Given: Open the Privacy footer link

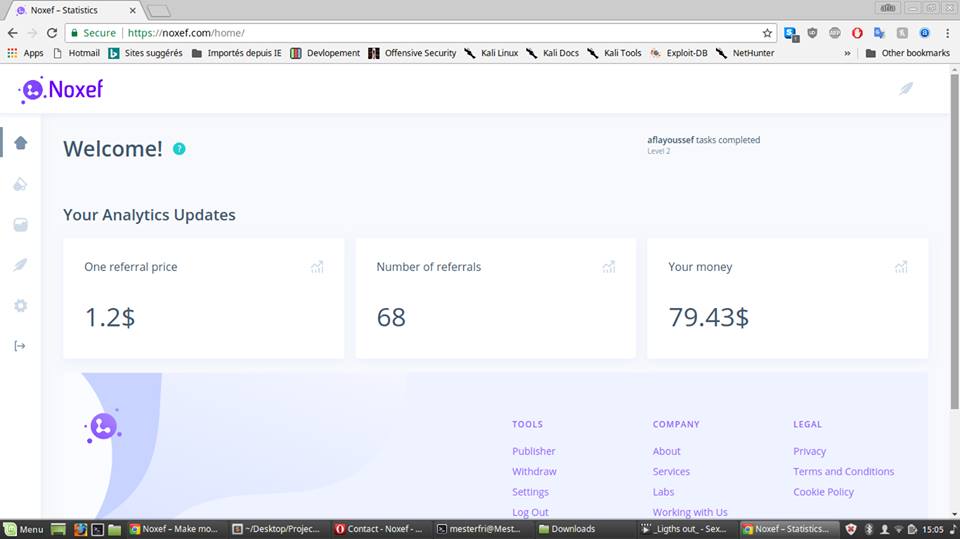Looking at the screenshot, I should coord(809,451).
